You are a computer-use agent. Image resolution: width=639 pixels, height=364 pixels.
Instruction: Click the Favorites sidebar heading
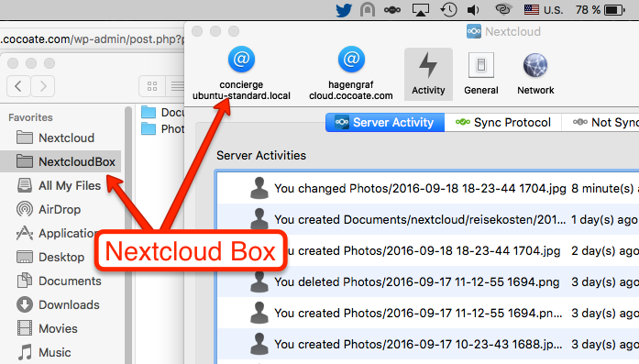(30, 117)
